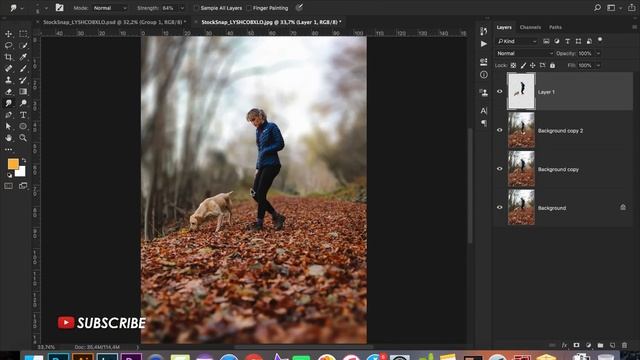640x360 pixels.
Task: Select the Lasso tool
Action: [x=9, y=45]
